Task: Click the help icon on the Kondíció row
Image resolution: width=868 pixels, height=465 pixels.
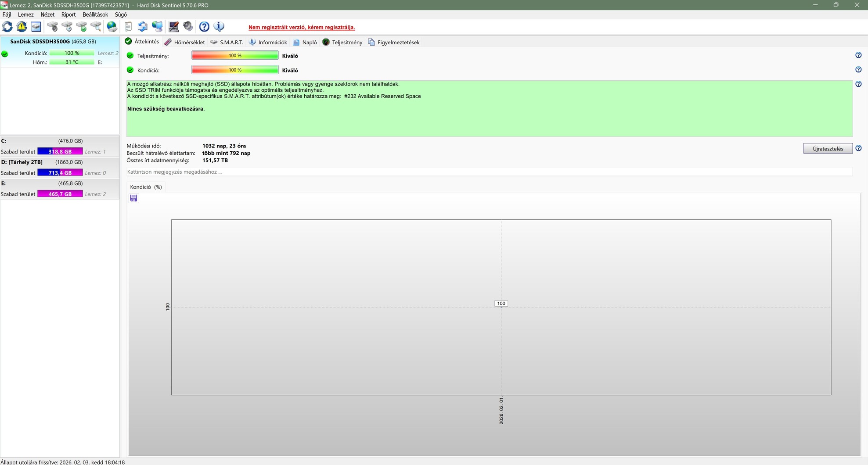Action: 858,70
